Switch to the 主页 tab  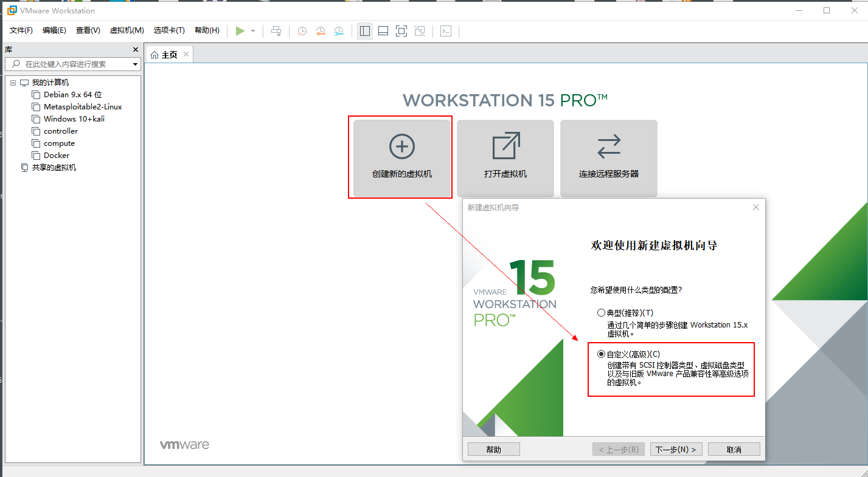click(169, 55)
